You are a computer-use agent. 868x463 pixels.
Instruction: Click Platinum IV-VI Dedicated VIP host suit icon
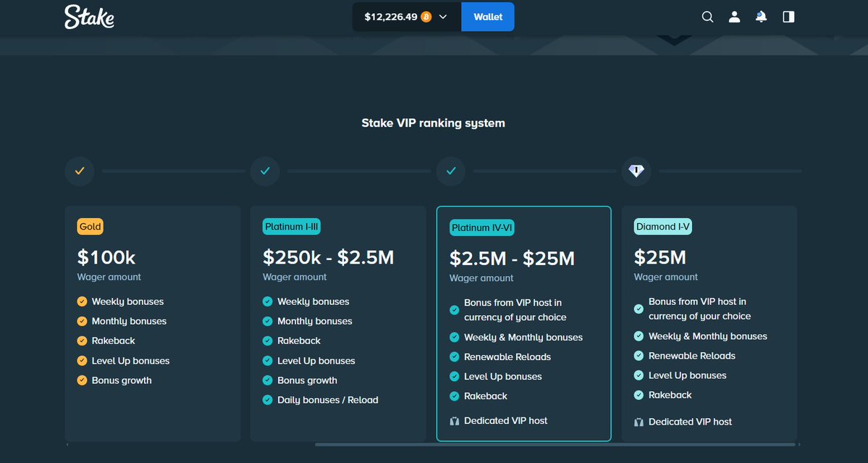pos(455,421)
